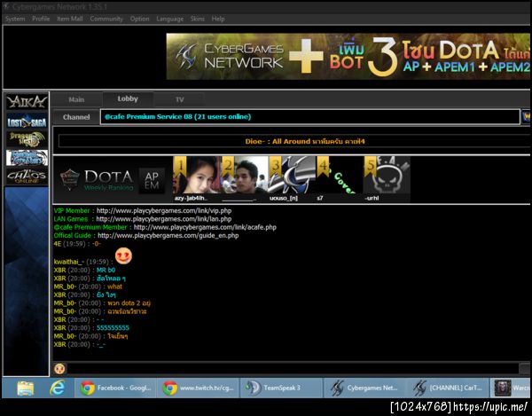This screenshot has width=532, height=416.
Task: Open rank 1 player azy-Jab4In avatar
Action: (197, 175)
